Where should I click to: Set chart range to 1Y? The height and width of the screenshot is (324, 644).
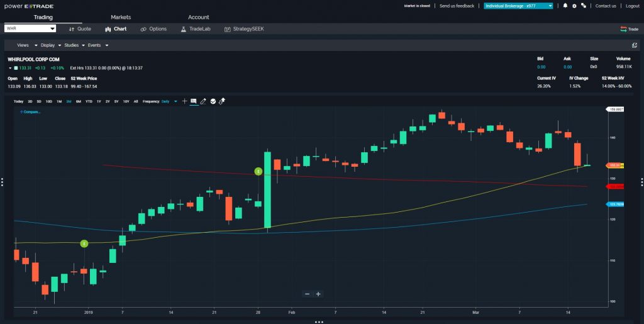point(99,101)
